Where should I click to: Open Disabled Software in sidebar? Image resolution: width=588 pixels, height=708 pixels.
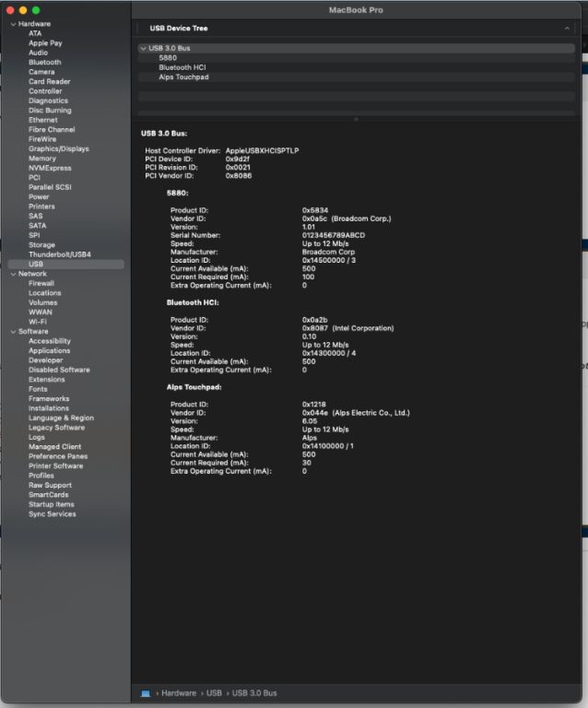pos(59,370)
